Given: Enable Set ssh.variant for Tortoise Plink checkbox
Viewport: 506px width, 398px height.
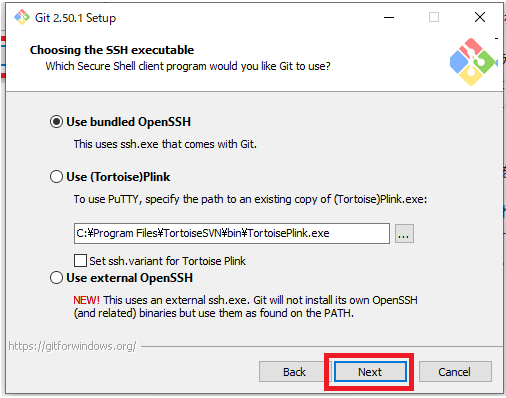Looking at the screenshot, I should click(80, 261).
